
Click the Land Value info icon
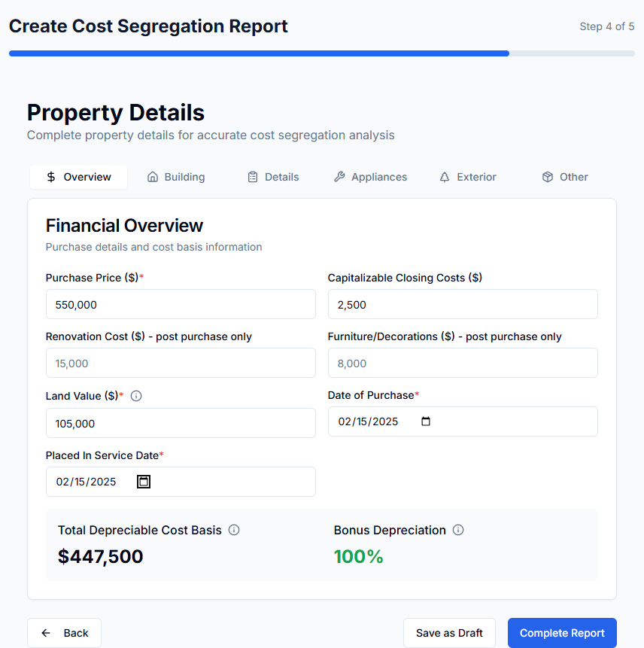point(136,396)
